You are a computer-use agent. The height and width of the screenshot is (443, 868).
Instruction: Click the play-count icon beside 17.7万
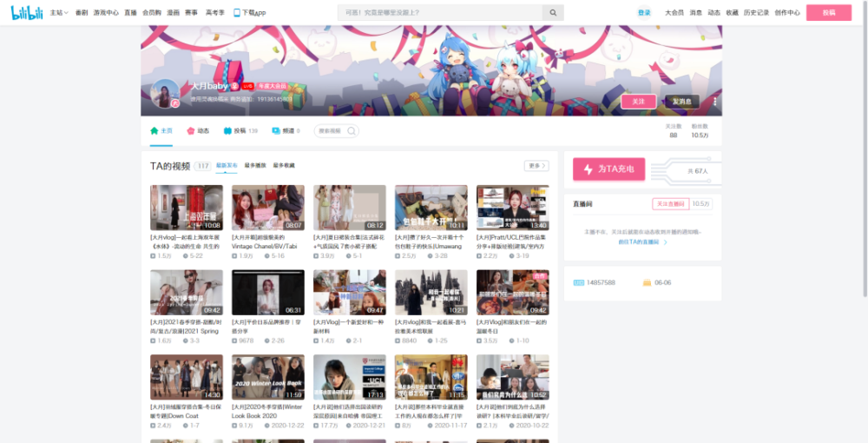316,426
